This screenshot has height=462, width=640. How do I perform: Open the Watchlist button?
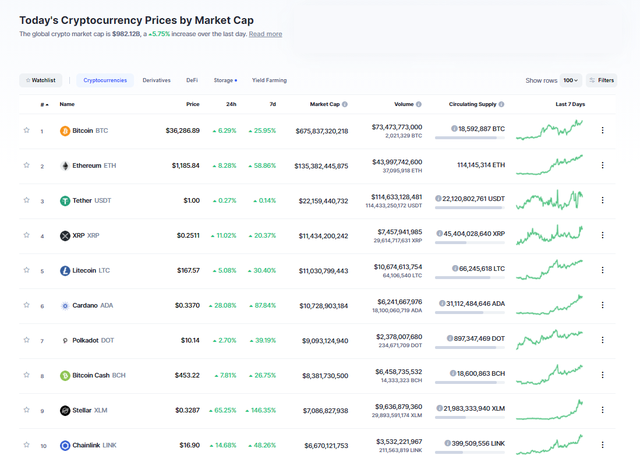point(41,80)
